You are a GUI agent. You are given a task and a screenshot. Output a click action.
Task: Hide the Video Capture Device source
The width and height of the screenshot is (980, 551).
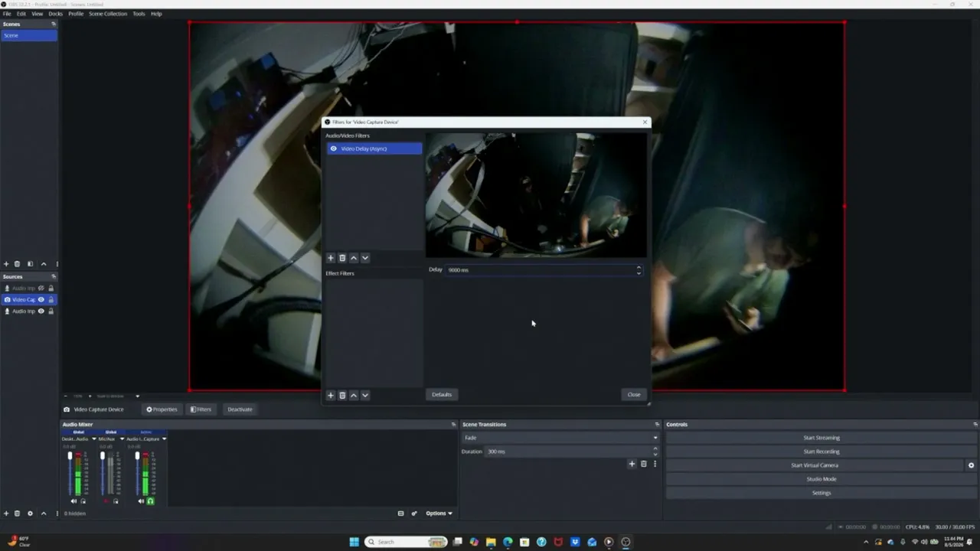[x=41, y=300]
